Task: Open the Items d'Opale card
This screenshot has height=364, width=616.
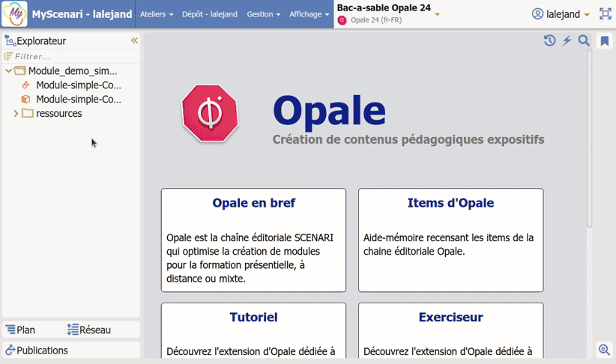Action: [x=450, y=240]
